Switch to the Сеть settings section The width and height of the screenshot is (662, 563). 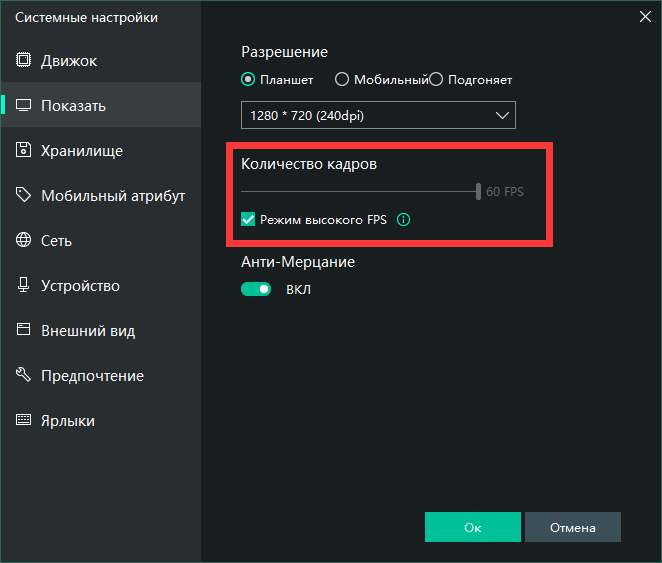coord(56,241)
